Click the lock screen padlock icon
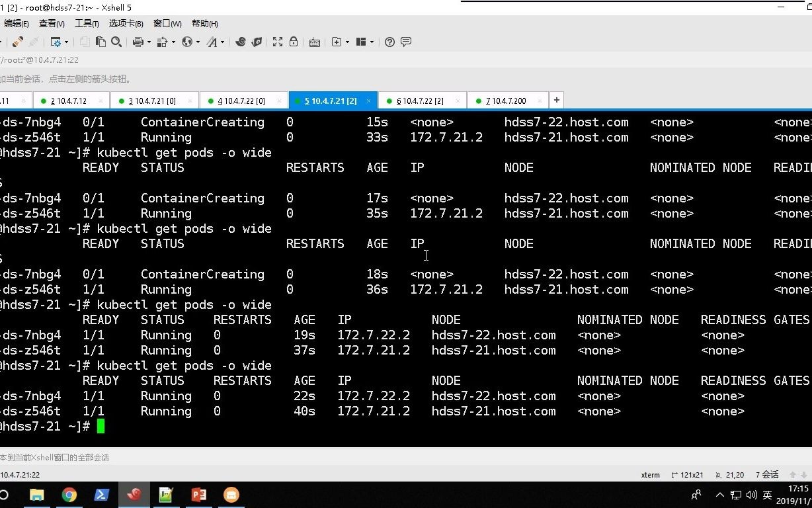Image resolution: width=812 pixels, height=508 pixels. (294, 42)
